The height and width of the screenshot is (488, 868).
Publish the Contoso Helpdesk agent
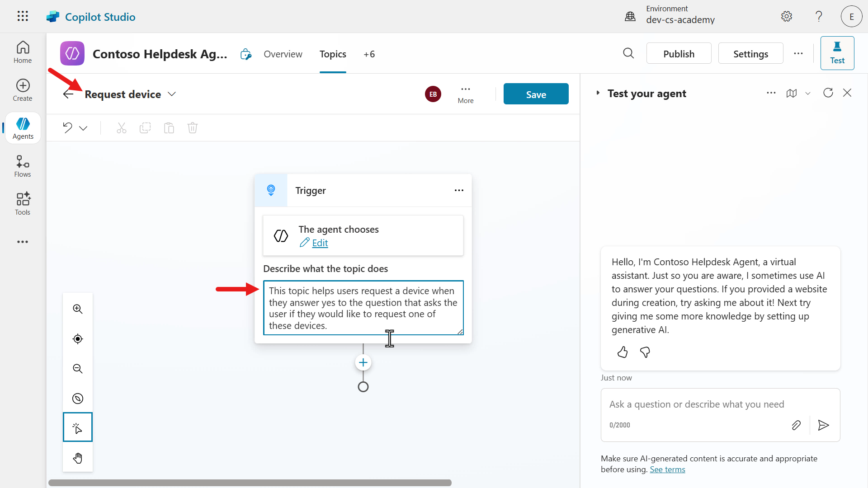[679, 53]
